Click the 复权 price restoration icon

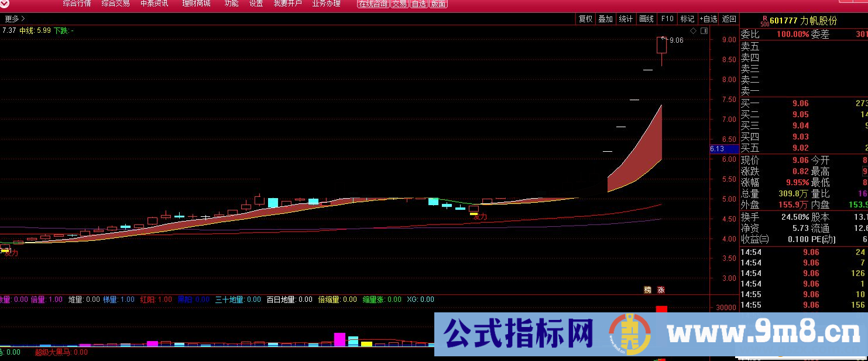coord(585,19)
